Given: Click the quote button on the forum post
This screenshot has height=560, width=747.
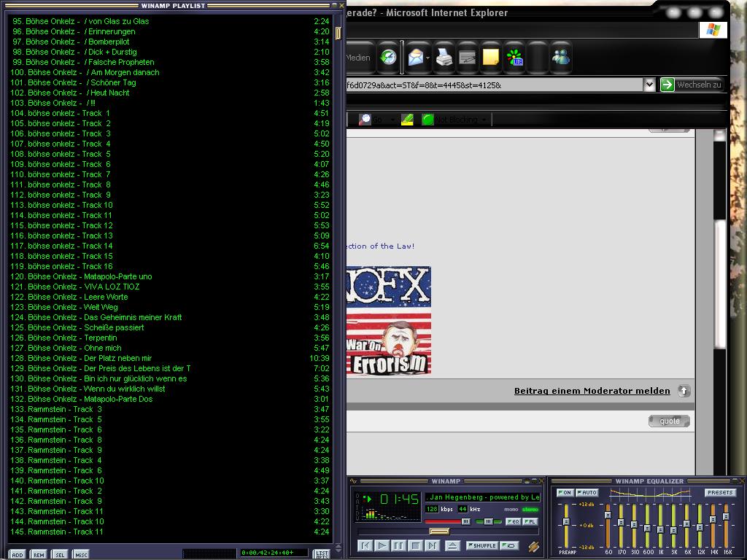Looking at the screenshot, I should coord(670,421).
